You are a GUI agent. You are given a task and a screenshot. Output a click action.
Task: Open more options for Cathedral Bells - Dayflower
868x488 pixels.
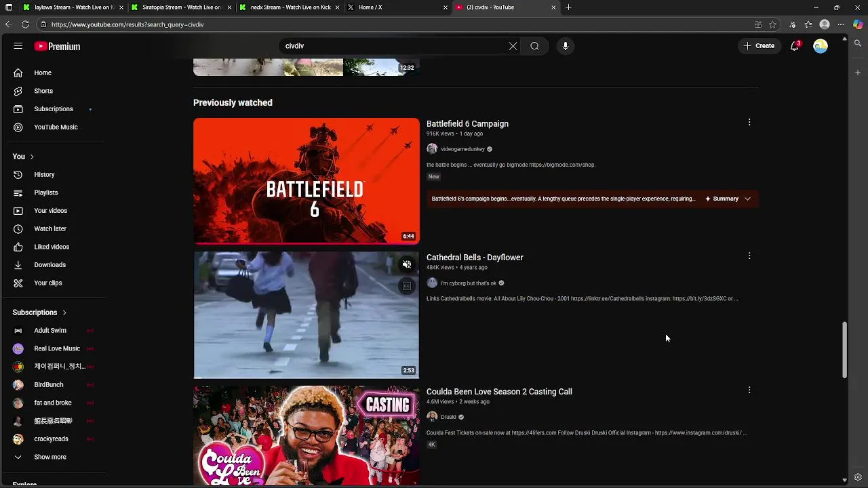749,256
